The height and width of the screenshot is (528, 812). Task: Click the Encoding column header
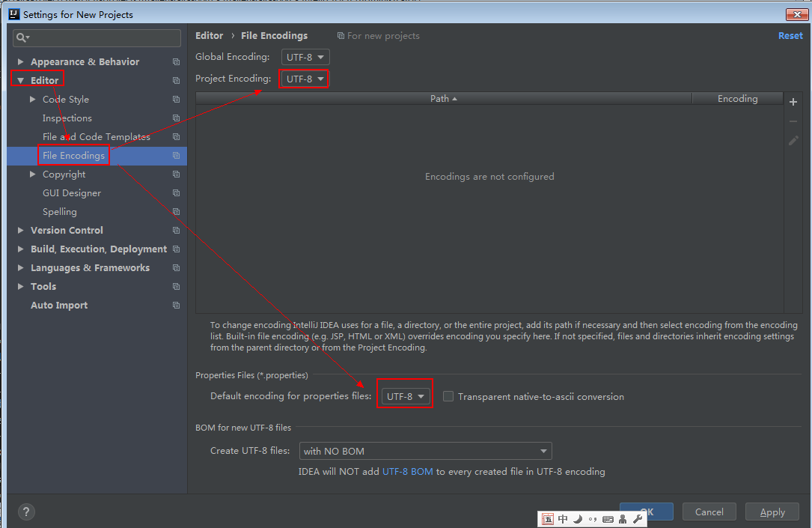(x=737, y=98)
